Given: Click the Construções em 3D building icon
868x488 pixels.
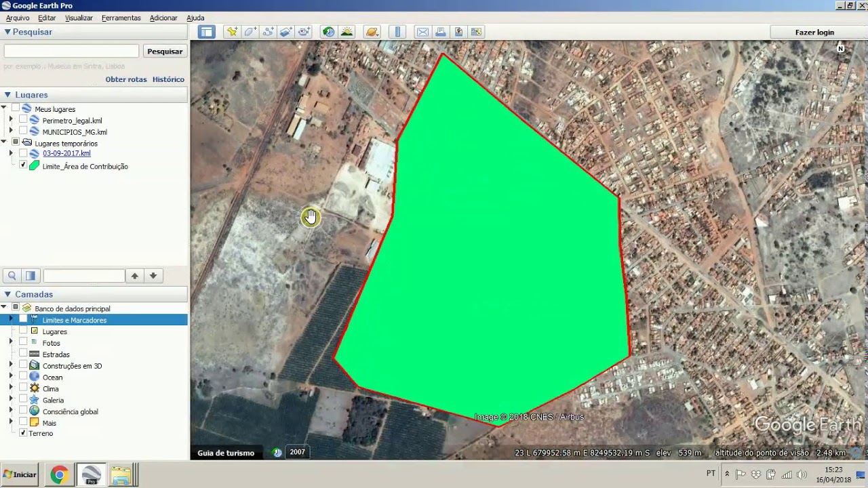Looking at the screenshot, I should [x=35, y=365].
